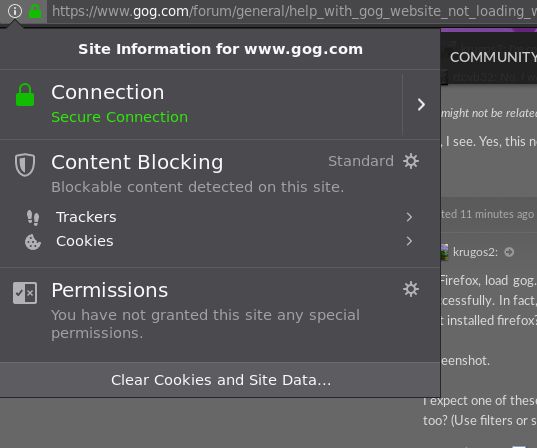Click the Standard blocking level label
Image resolution: width=537 pixels, height=448 pixels.
pyautogui.click(x=361, y=161)
